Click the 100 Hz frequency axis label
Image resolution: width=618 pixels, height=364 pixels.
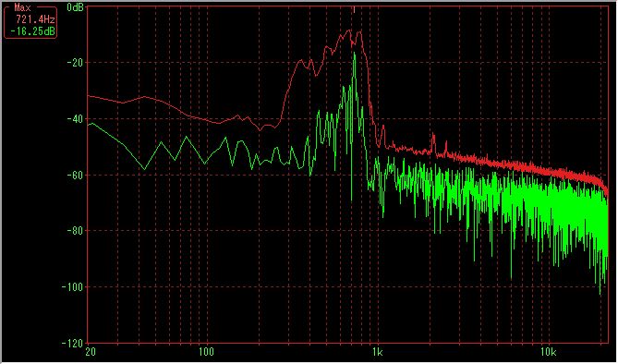pos(206,352)
